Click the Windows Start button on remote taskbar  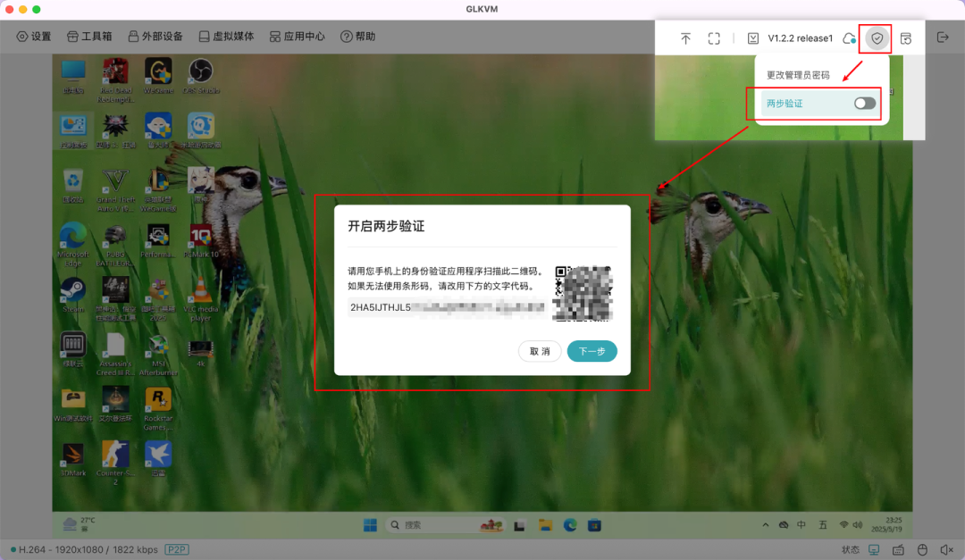coord(370,525)
